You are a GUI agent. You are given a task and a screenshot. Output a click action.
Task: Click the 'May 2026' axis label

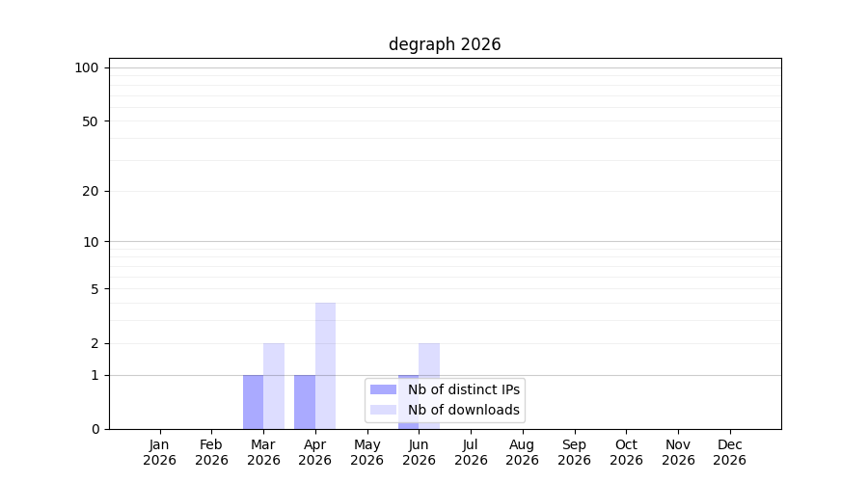[x=367, y=452]
